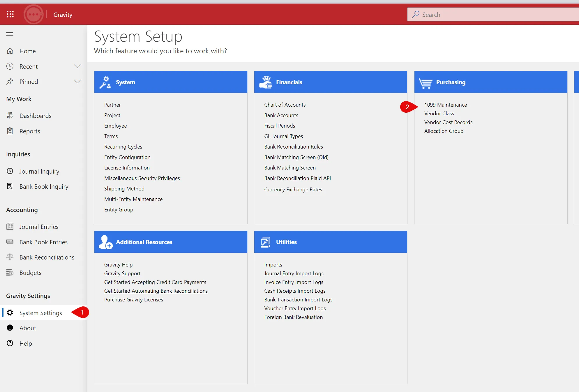The height and width of the screenshot is (392, 579).
Task: Open Gravity Help link
Action: coord(118,264)
